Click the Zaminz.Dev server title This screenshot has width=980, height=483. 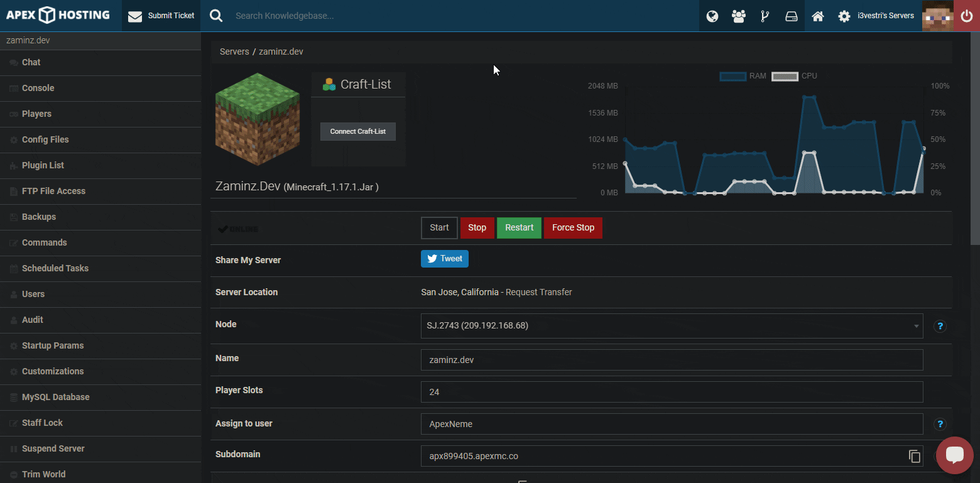pyautogui.click(x=297, y=186)
